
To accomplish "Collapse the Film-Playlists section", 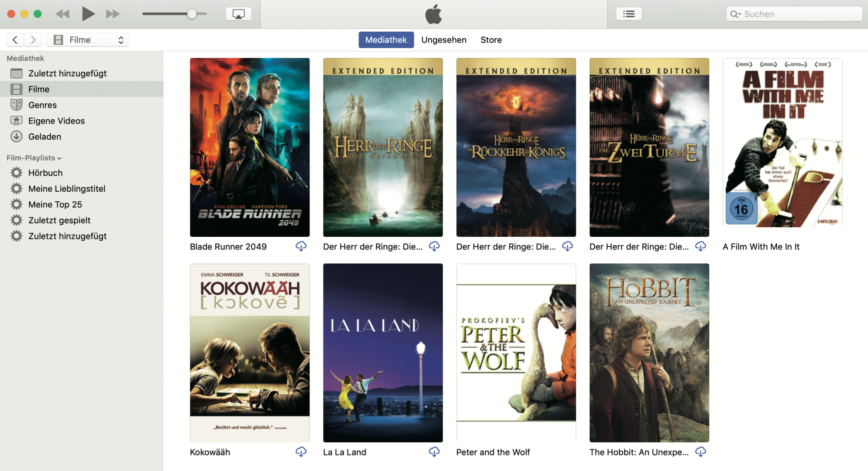I will pos(59,158).
